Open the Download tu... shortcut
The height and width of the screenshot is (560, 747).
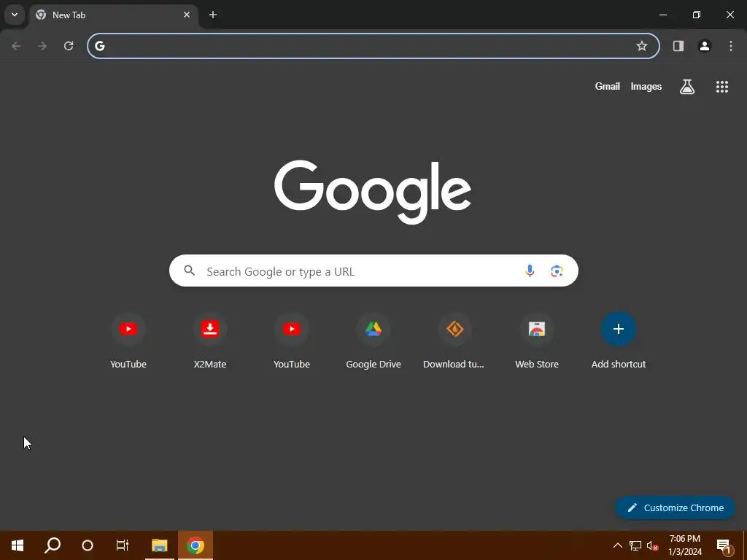455,341
